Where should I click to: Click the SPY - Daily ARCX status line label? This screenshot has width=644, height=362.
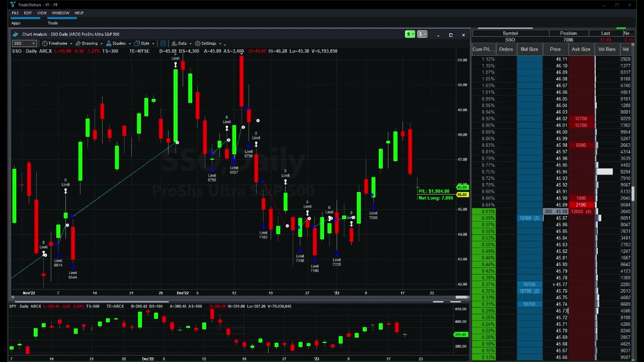[x=25, y=306]
